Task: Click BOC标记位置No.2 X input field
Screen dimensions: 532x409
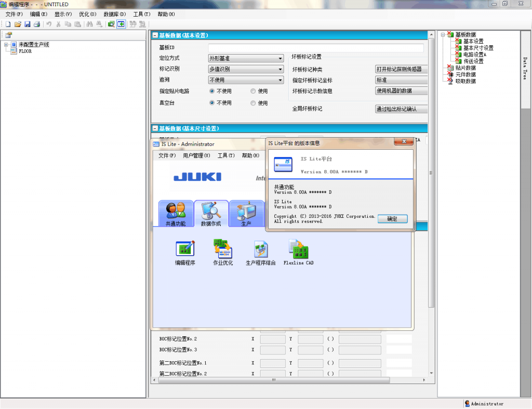Action: tap(273, 339)
